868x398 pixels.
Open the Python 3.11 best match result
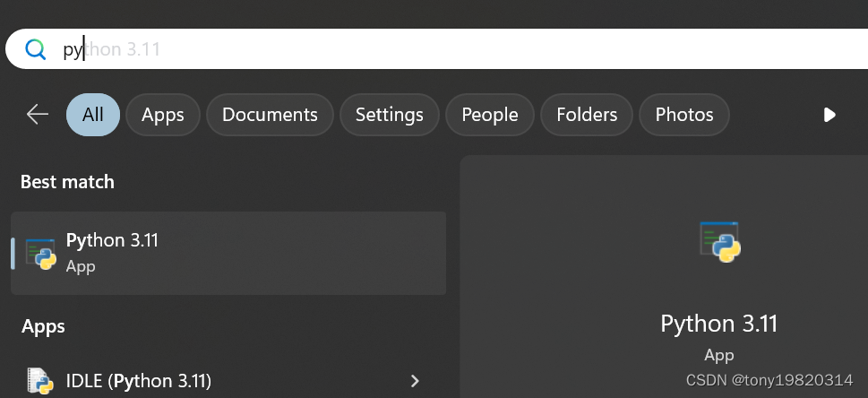[228, 253]
